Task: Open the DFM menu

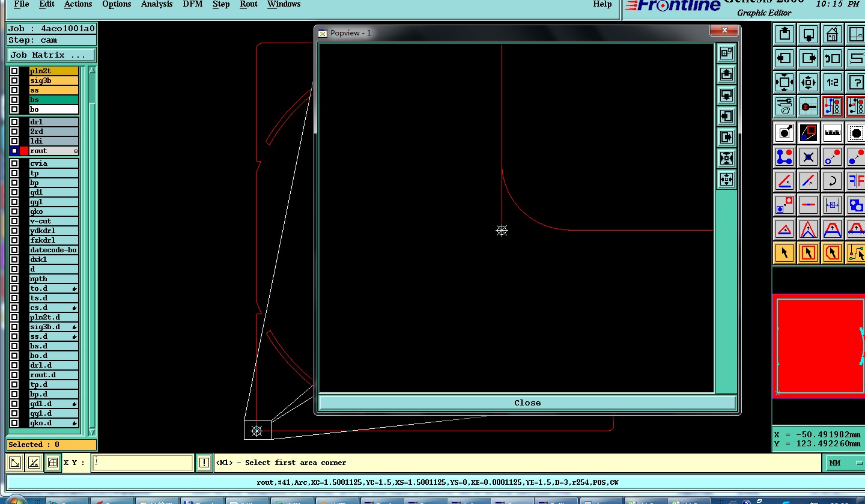Action: (192, 4)
